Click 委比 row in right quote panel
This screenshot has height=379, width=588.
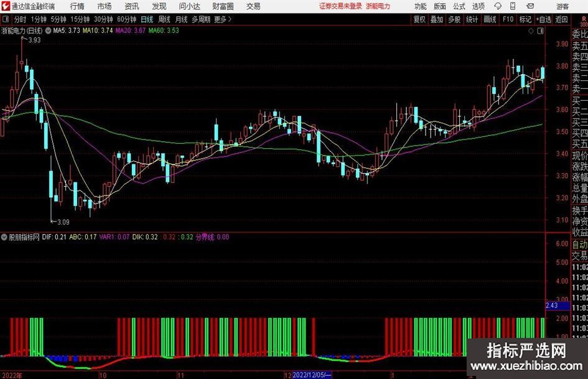pos(579,34)
